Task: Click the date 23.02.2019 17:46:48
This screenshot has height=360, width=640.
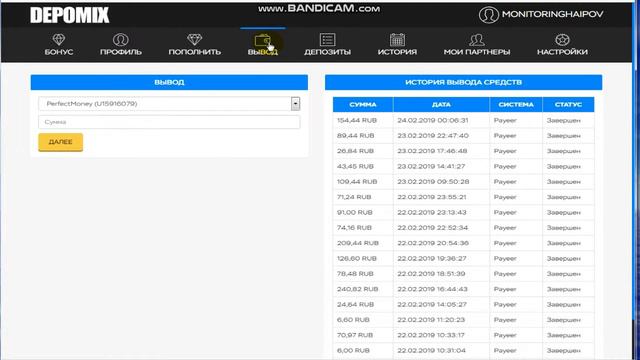Action: click(432, 151)
